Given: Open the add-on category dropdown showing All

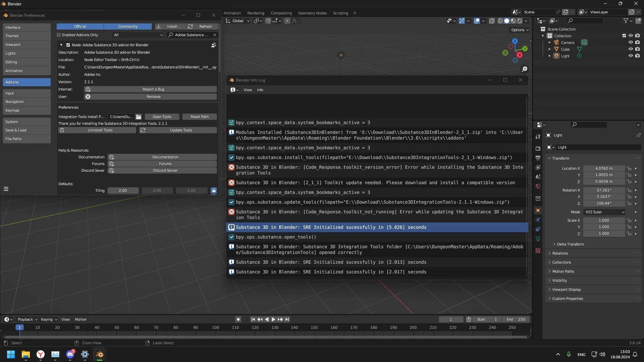Looking at the screenshot, I should tap(138, 35).
